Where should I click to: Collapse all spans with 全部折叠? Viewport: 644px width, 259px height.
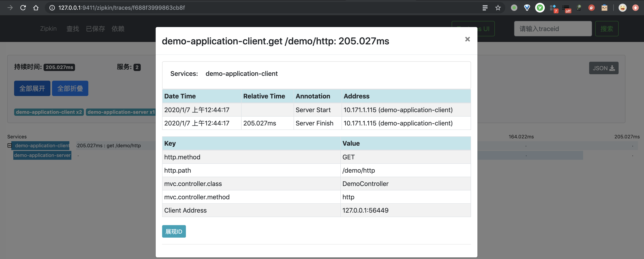point(70,88)
